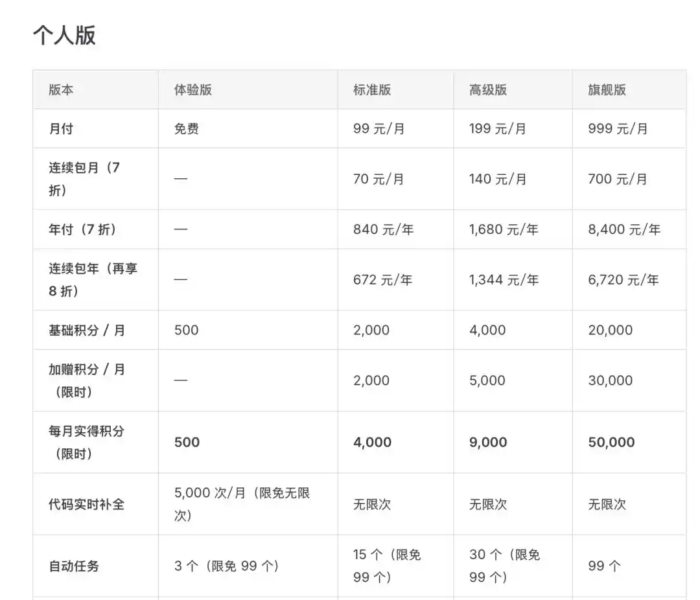
Task: Click the 6,720 元/年 cell
Action: click(x=624, y=280)
